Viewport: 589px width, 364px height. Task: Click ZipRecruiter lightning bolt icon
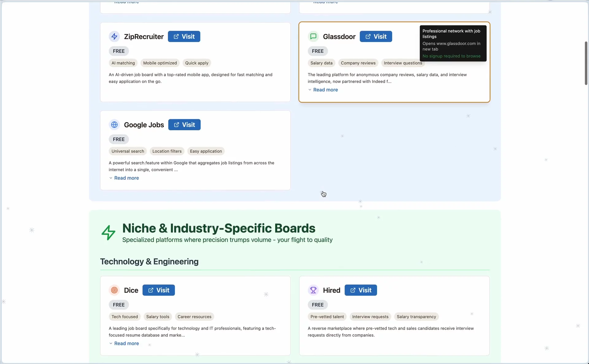click(x=114, y=36)
